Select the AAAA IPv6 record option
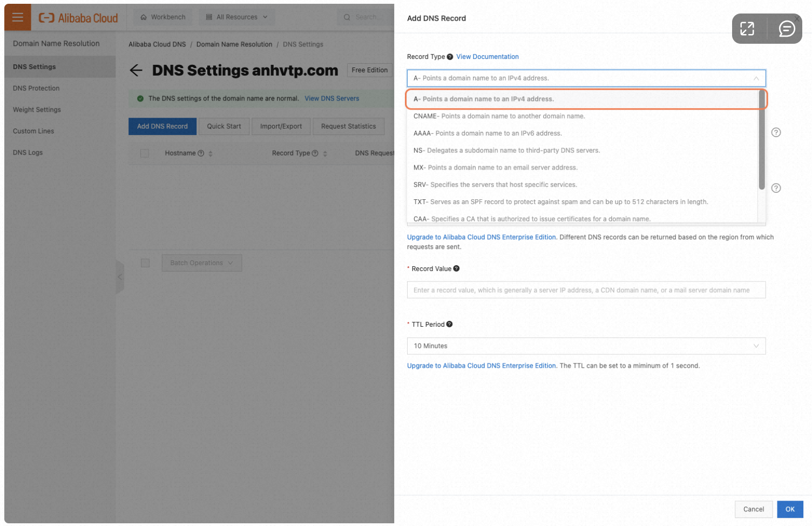 [x=583, y=133]
